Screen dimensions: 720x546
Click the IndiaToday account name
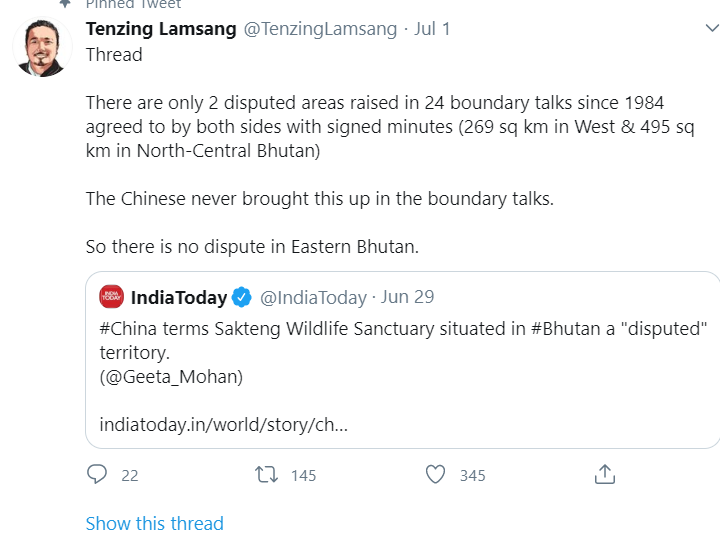click(179, 297)
